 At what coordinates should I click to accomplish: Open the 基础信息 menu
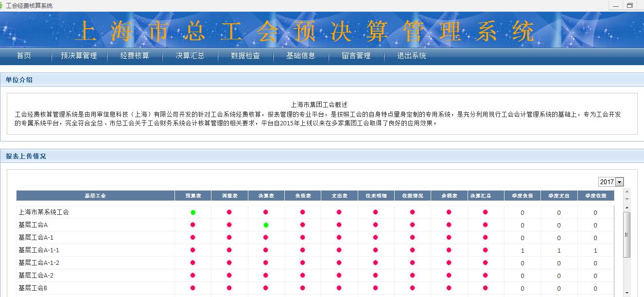301,56
